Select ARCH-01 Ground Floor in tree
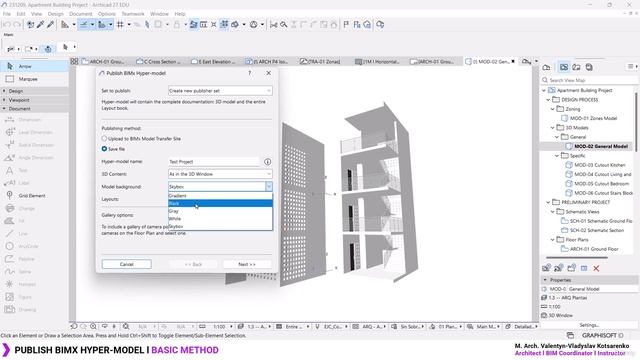Image resolution: width=640 pixels, height=360 pixels. click(x=594, y=249)
